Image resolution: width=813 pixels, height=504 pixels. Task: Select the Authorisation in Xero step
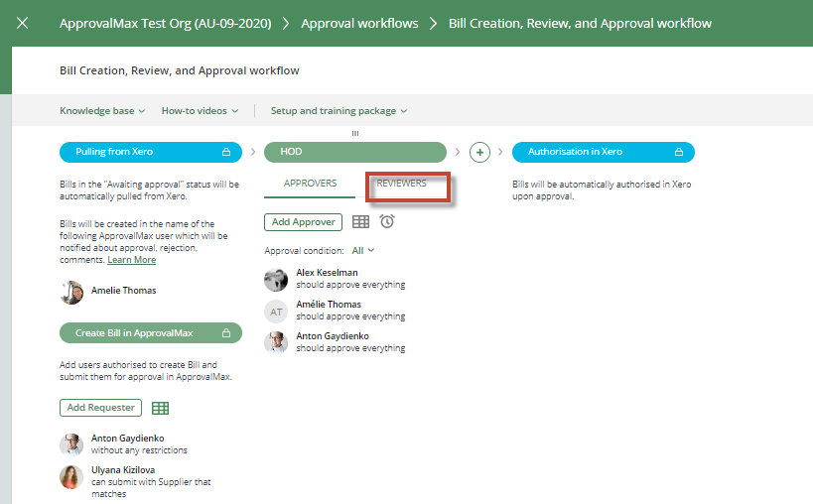pos(603,152)
